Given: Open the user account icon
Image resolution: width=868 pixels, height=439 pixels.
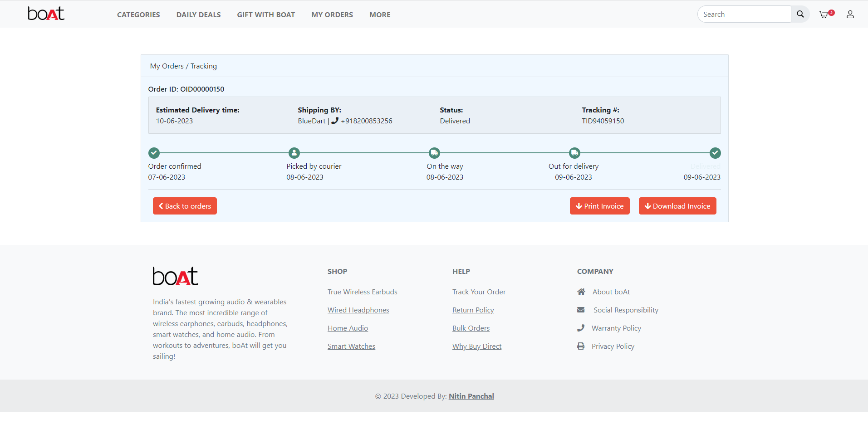Looking at the screenshot, I should [x=850, y=15].
